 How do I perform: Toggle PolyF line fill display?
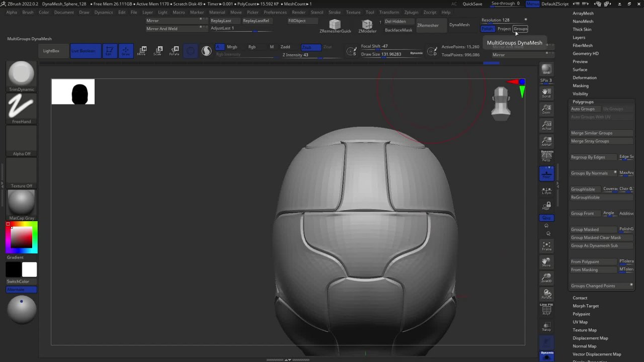(x=546, y=309)
